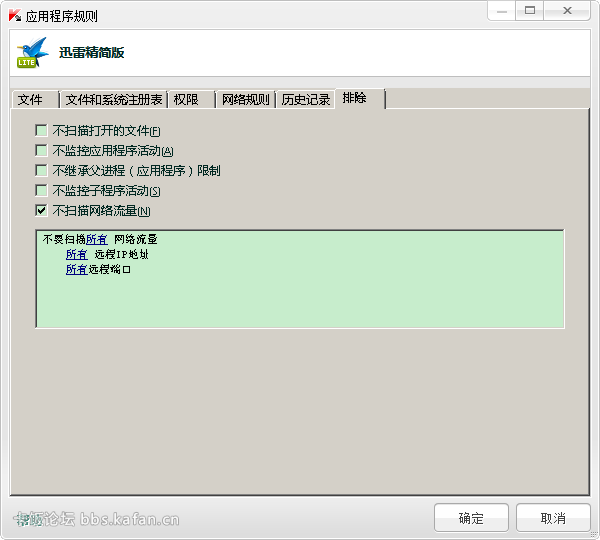The height and width of the screenshot is (540, 600).
Task: Enable 不扫描打开的文件 checkbox
Action: pos(41,131)
